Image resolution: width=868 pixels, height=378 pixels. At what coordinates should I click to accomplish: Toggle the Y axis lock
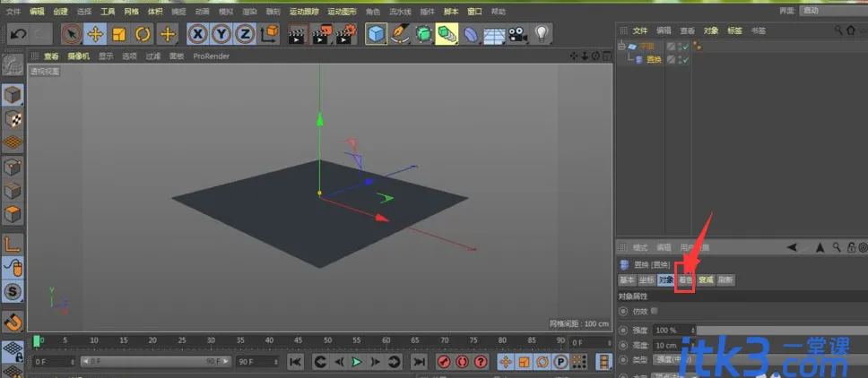(x=221, y=34)
